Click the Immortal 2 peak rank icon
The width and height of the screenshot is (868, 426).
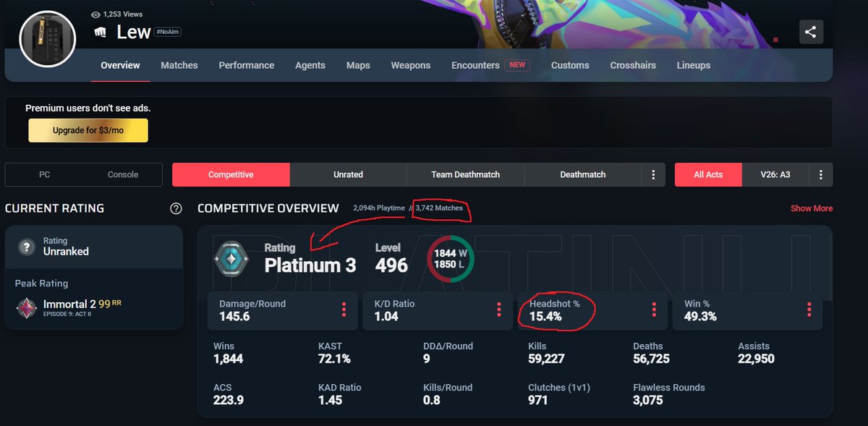(27, 307)
